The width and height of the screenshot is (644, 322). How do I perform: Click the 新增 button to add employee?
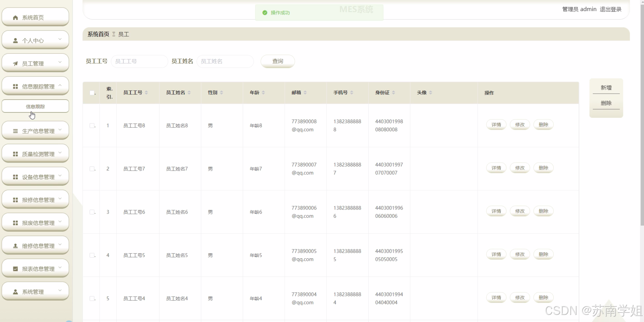click(606, 88)
